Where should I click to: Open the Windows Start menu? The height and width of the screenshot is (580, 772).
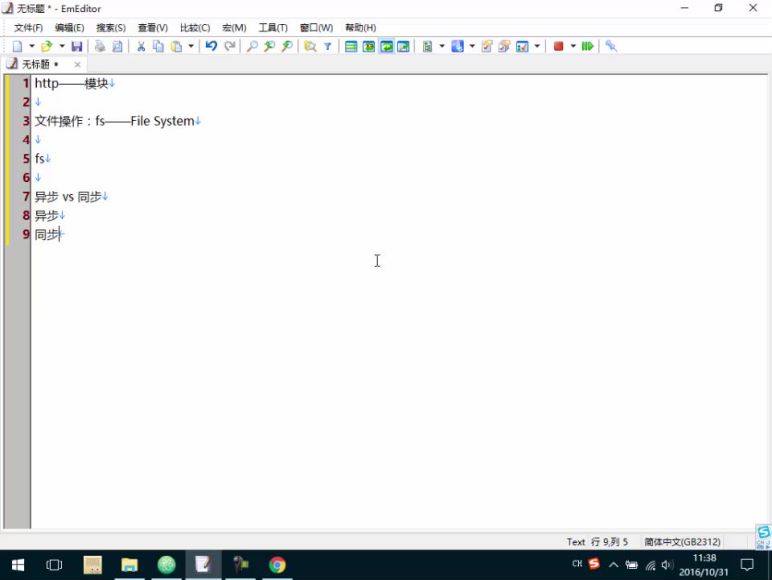[x=18, y=565]
